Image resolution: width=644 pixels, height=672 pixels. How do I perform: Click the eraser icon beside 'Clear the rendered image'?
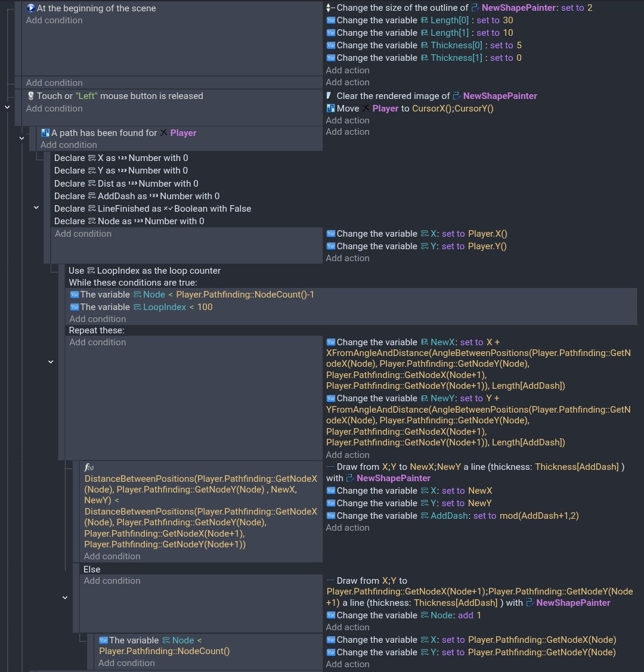(x=329, y=96)
